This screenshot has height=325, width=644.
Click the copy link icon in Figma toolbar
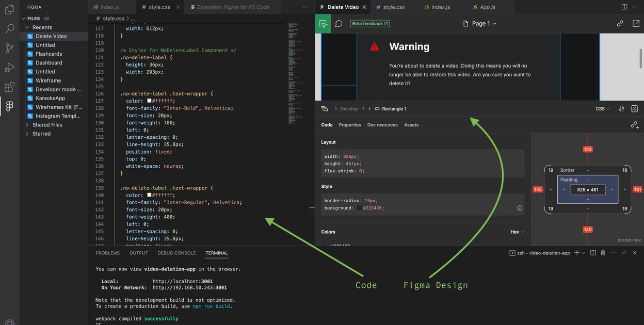pos(619,24)
